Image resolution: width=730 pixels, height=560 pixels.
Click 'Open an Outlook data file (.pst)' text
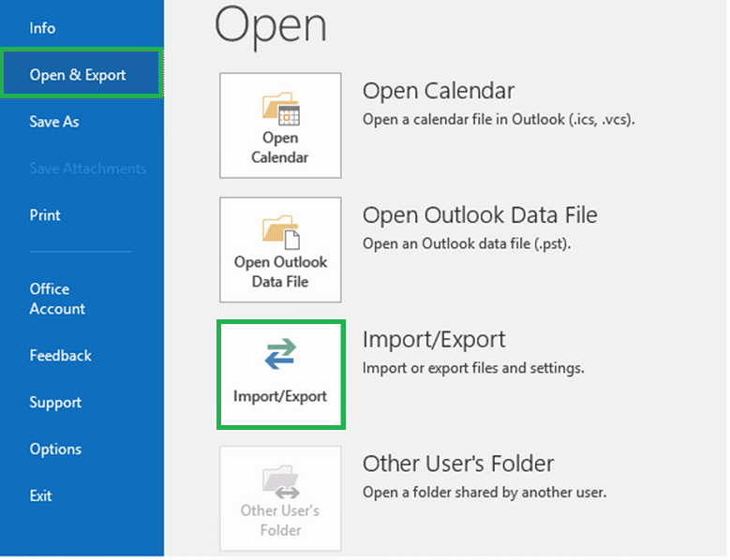[x=467, y=243]
